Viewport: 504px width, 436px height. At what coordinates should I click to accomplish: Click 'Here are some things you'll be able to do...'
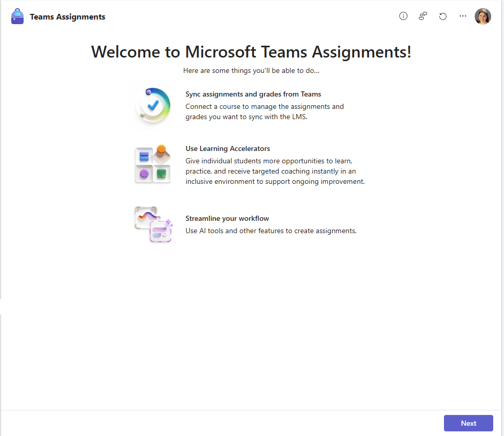pos(251,70)
